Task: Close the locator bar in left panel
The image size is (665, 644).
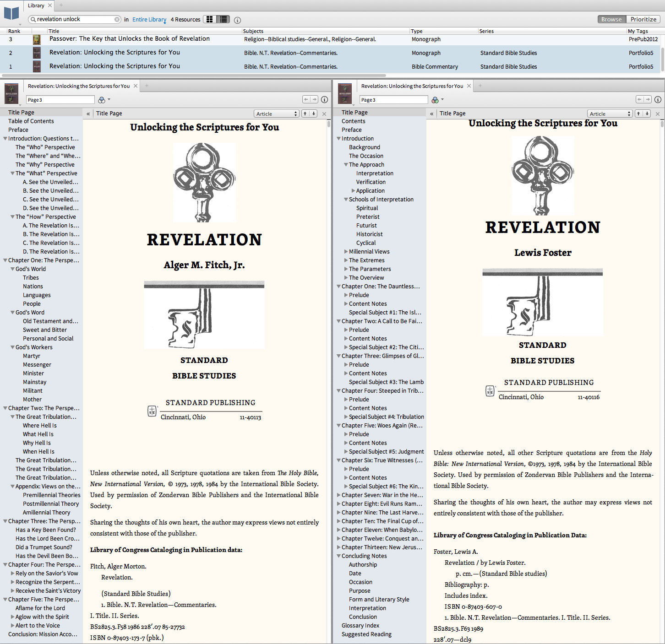Action: (324, 114)
